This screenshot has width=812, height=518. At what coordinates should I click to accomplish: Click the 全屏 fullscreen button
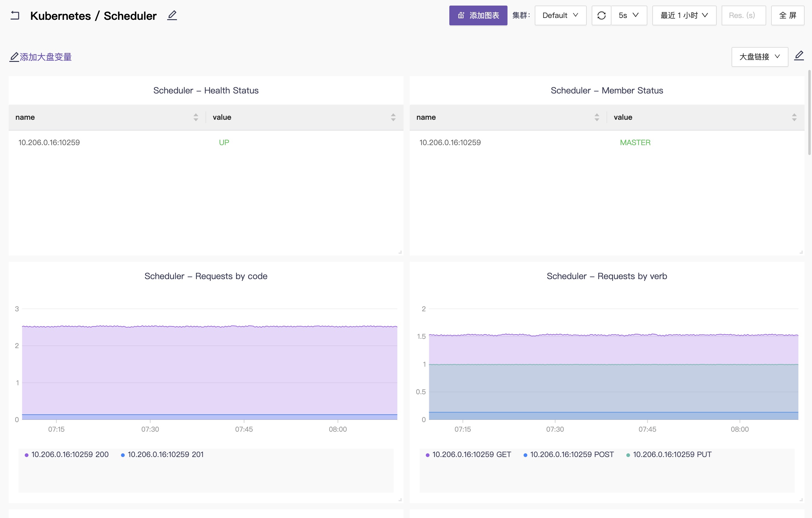click(x=787, y=15)
